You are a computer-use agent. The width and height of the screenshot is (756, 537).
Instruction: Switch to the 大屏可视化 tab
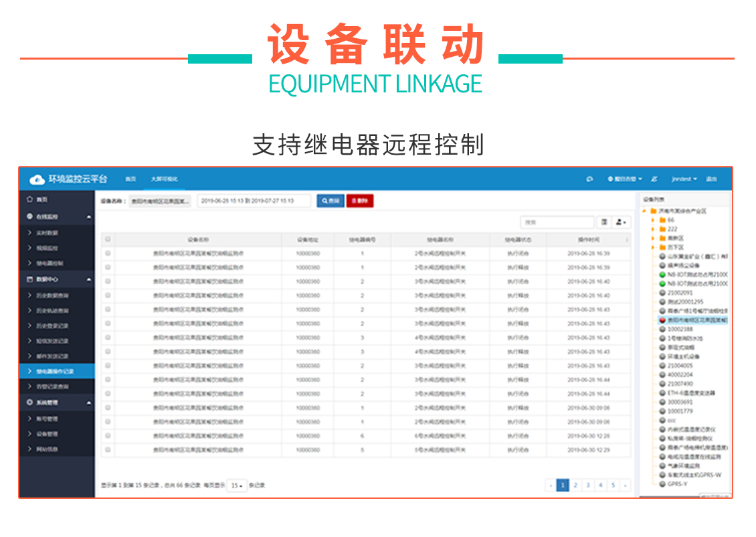(164, 179)
